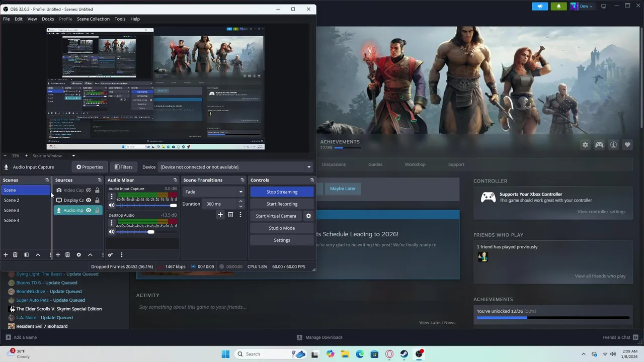Switch Steam to Big Picture mode icon
This screenshot has height=362, width=644.
pyautogui.click(x=603, y=6)
